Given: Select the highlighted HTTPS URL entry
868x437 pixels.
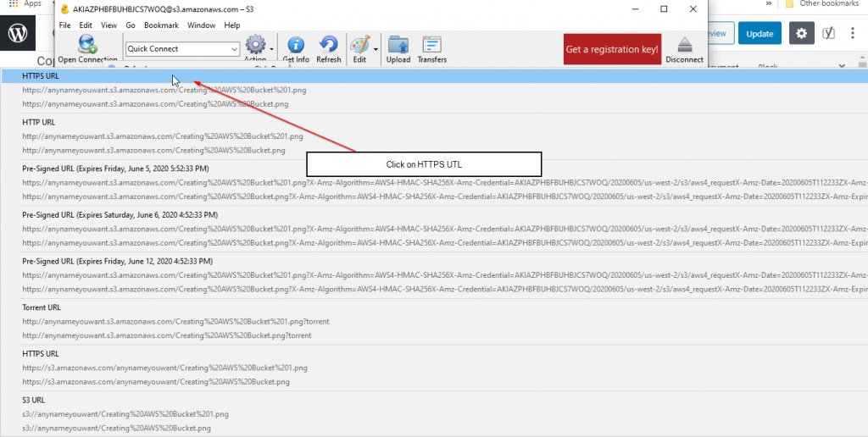Looking at the screenshot, I should coord(434,75).
